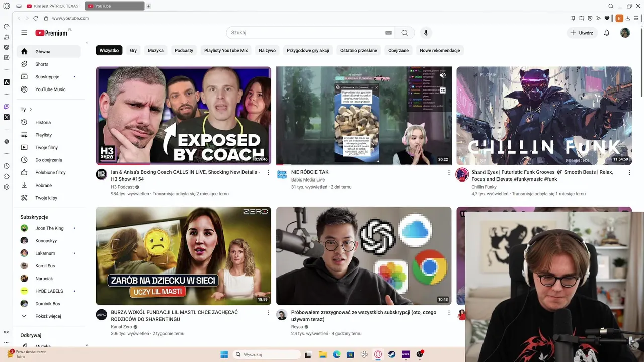This screenshot has width=644, height=362.
Task: Open Historia in the sidebar
Action: (48, 122)
